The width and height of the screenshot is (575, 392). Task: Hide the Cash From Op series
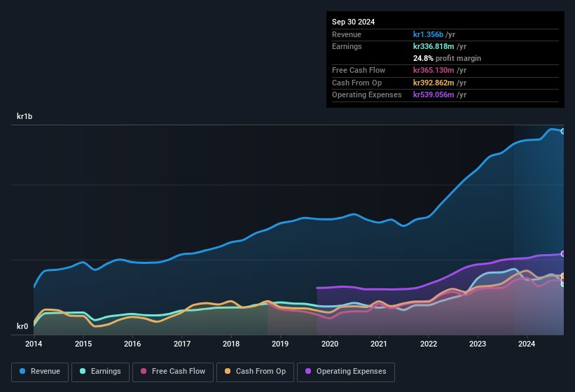coord(255,372)
